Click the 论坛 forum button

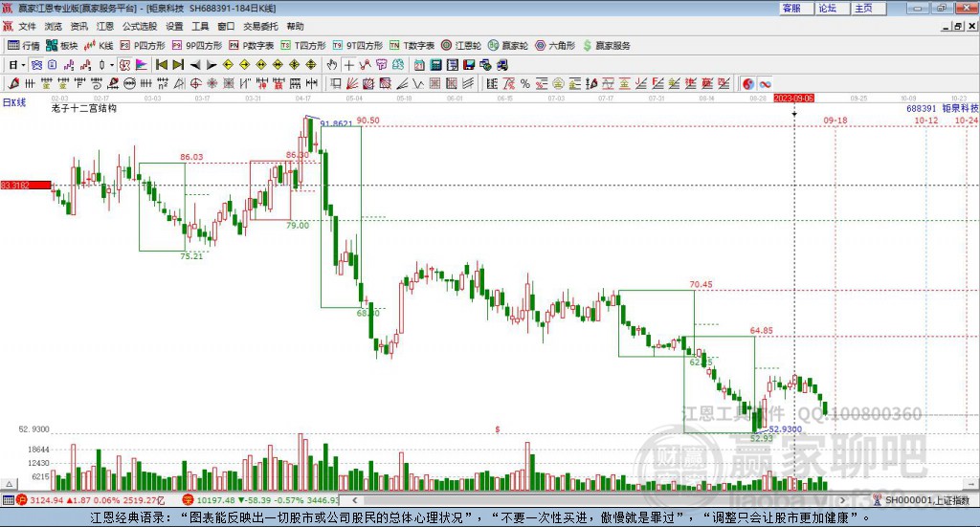point(833,8)
